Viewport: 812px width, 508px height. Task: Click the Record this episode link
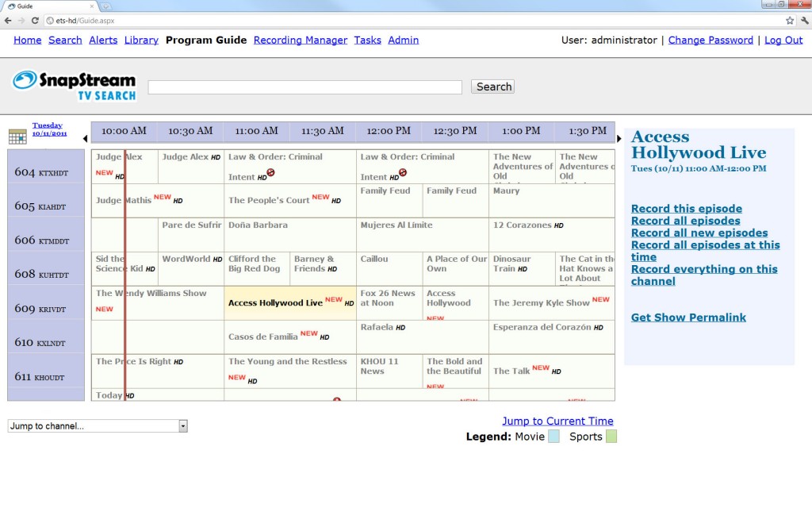click(x=686, y=209)
